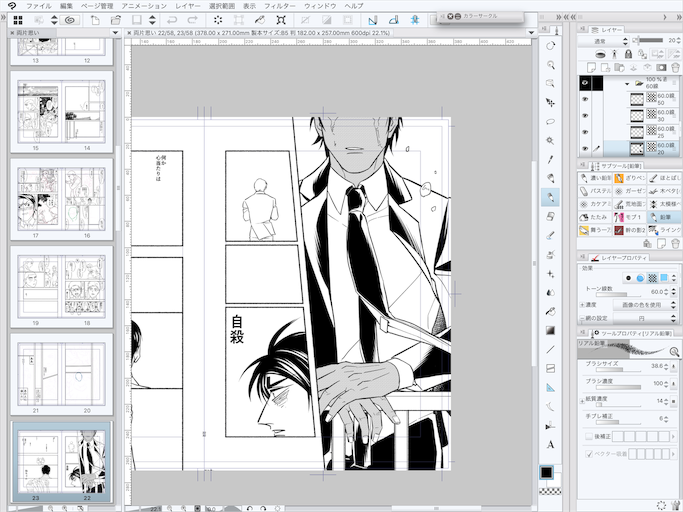Open the blending mode 通常 dropdown
Image resolution: width=683 pixels, height=512 pixels.
coord(604,41)
